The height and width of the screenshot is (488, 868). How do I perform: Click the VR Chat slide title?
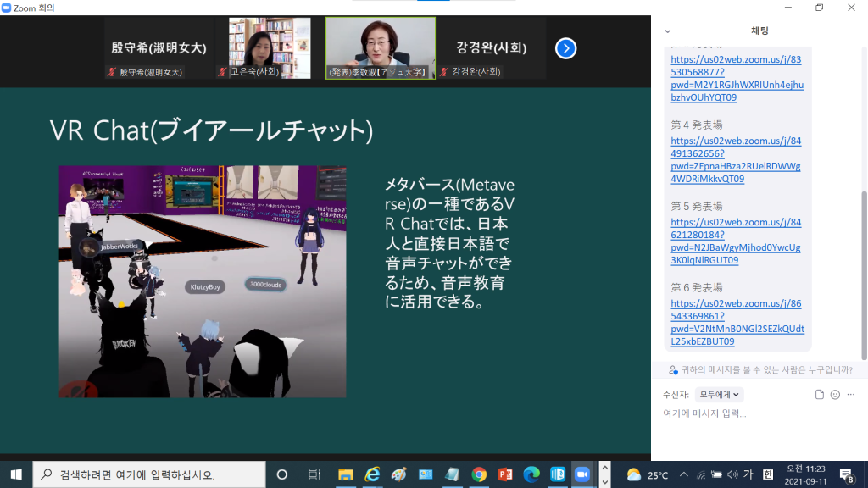click(211, 130)
